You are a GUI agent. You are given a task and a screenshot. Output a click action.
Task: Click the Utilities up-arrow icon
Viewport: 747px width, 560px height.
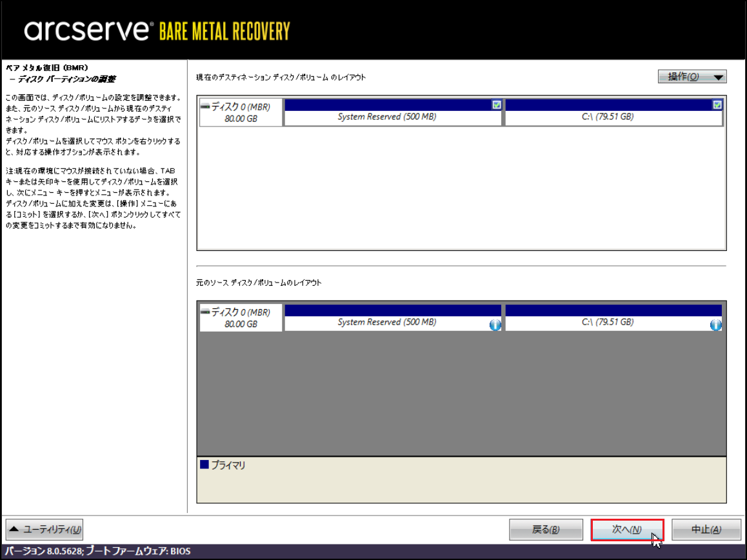pos(14,530)
